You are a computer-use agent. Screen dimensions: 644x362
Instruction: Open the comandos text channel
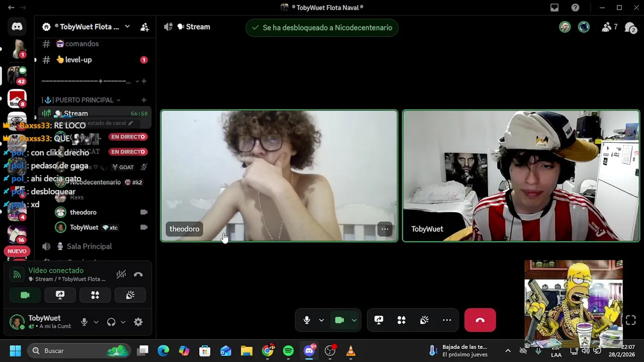pos(82,44)
